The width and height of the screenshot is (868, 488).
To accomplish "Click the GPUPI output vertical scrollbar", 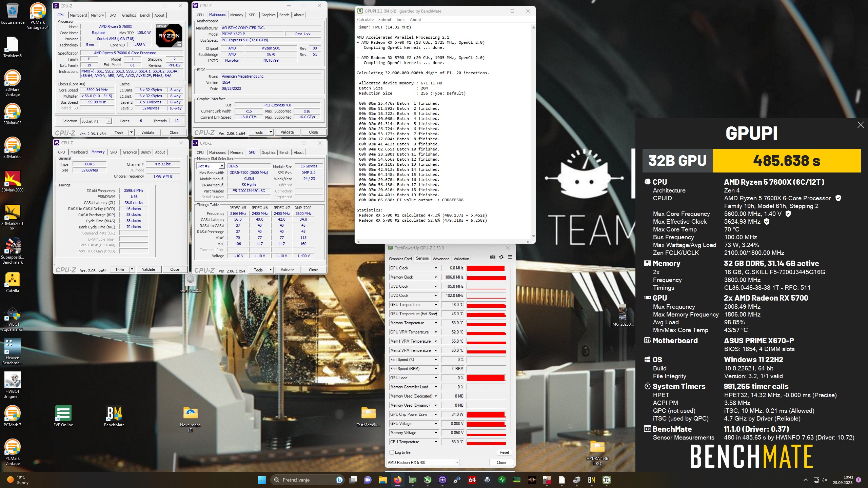I will (533, 132).
